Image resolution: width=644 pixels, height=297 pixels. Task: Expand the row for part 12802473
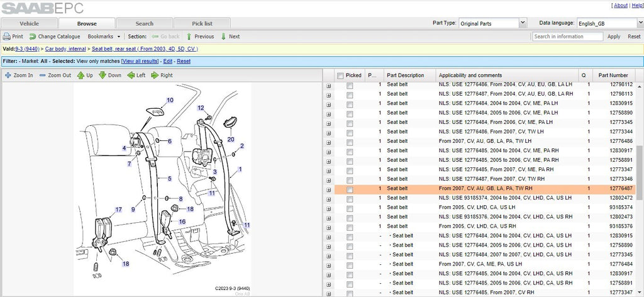[x=328, y=218]
